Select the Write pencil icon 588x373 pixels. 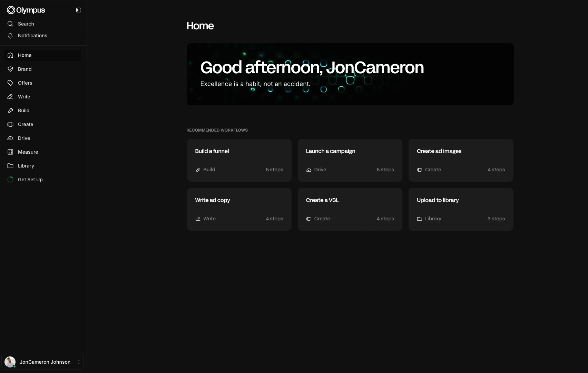tap(10, 97)
